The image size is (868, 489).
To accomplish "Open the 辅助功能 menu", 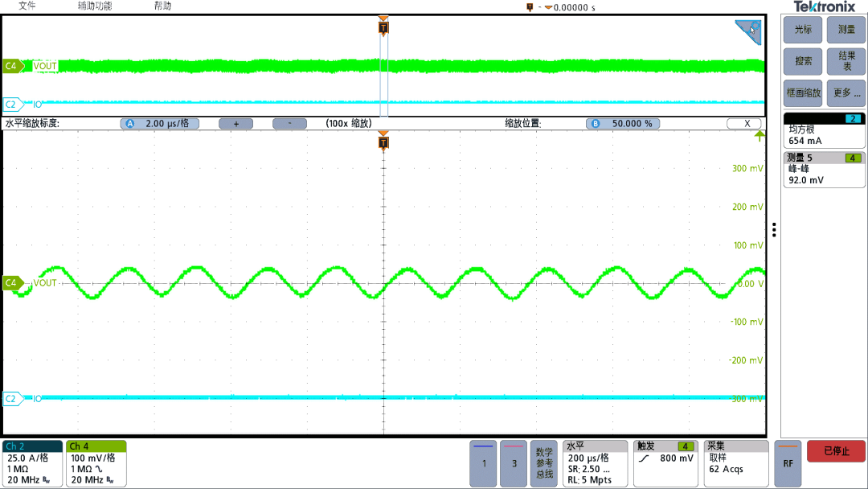I will point(95,6).
